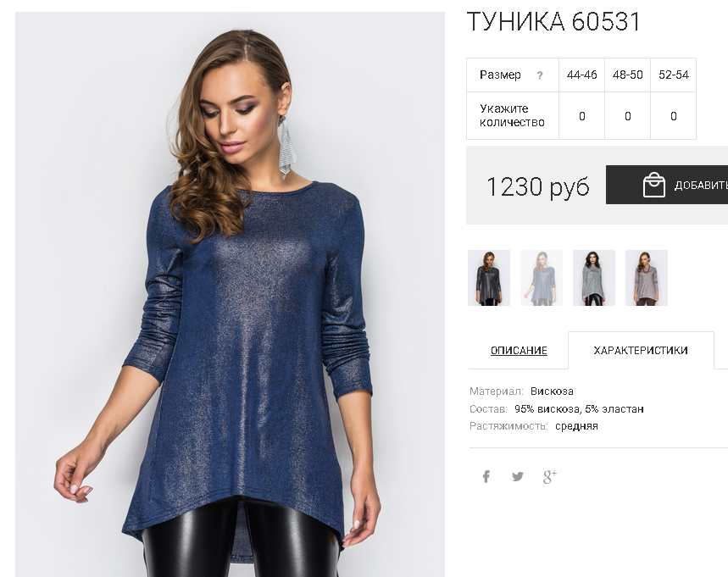Click size 52-54 header cell
The height and width of the screenshot is (577, 728).
click(674, 75)
